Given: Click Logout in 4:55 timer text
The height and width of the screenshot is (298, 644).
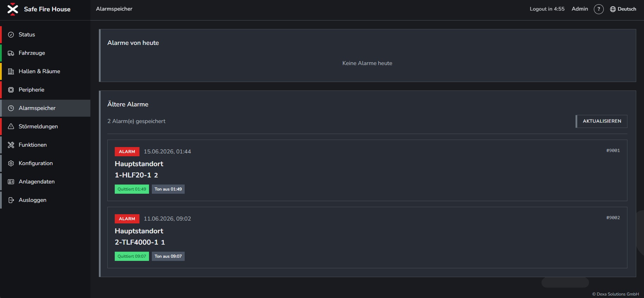Looking at the screenshot, I should click(x=547, y=9).
